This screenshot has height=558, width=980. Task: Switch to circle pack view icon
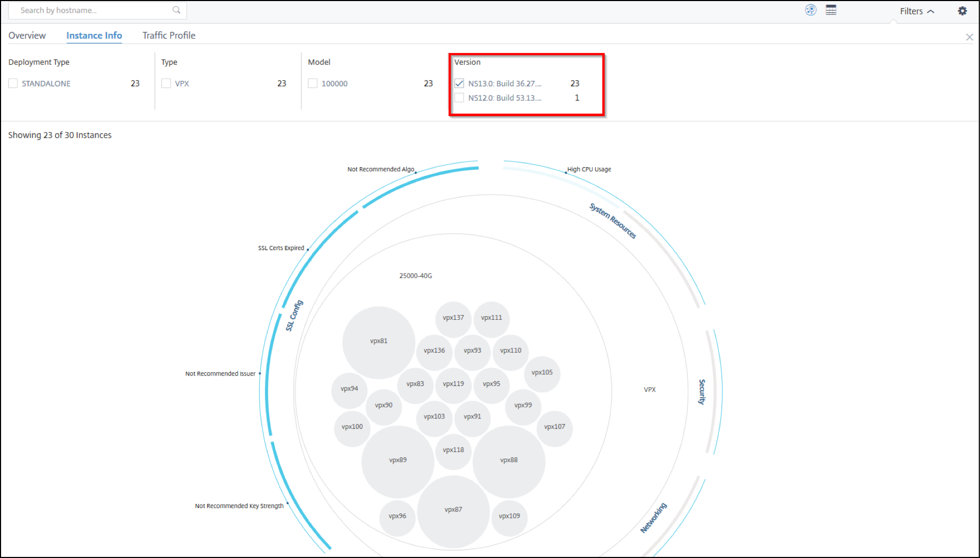tap(811, 10)
